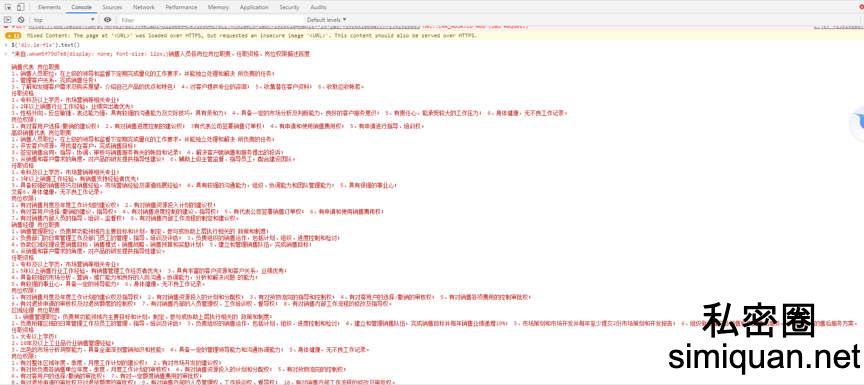Open the Network tab
This screenshot has height=385, width=864.
[x=144, y=7]
